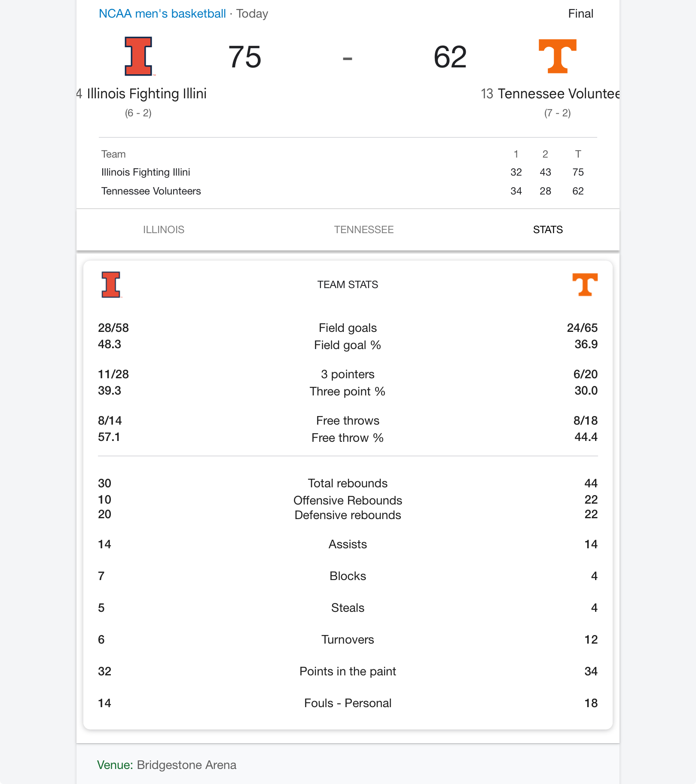Click the Final game status label
This screenshot has height=784, width=696.
point(580,14)
